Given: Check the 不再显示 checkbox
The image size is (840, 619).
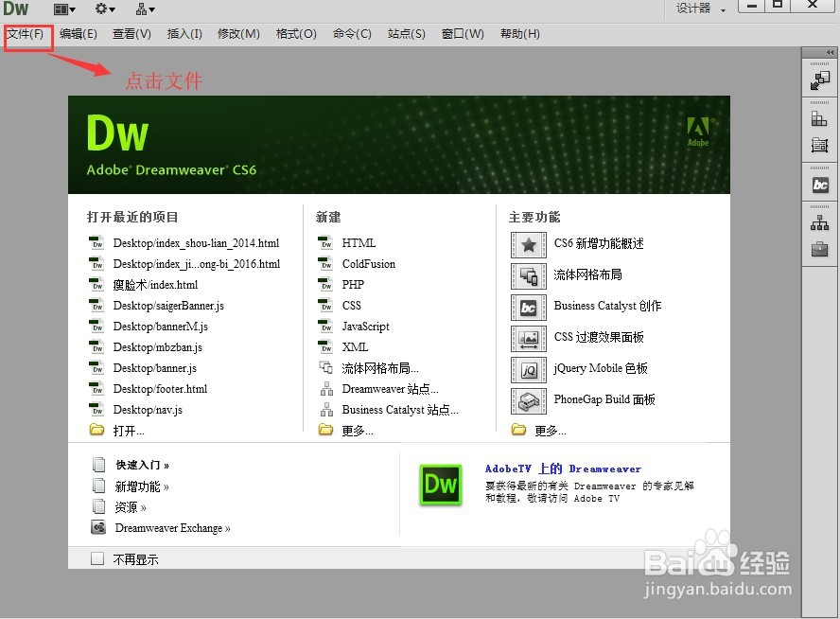Looking at the screenshot, I should [97, 559].
